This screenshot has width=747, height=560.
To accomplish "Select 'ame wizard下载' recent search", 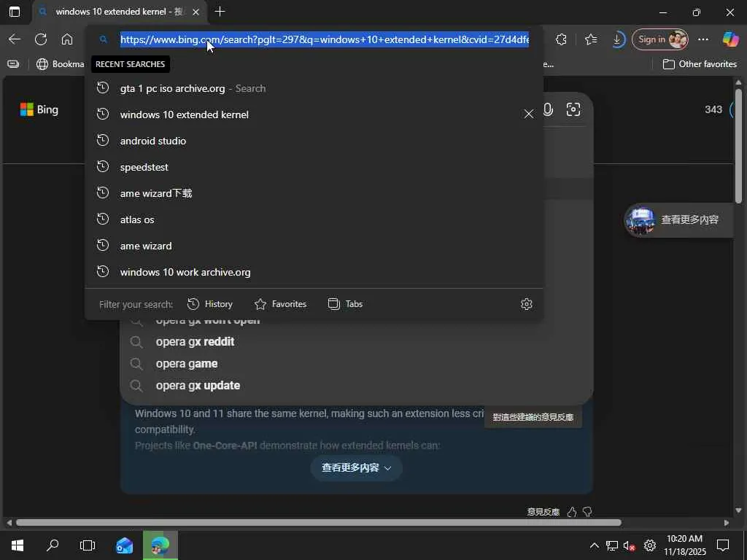I will [314, 193].
